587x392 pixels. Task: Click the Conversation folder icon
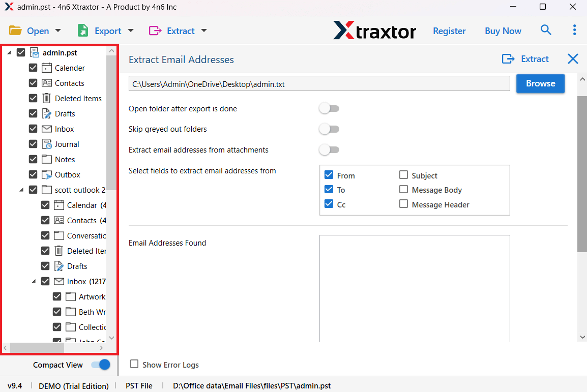[59, 235]
